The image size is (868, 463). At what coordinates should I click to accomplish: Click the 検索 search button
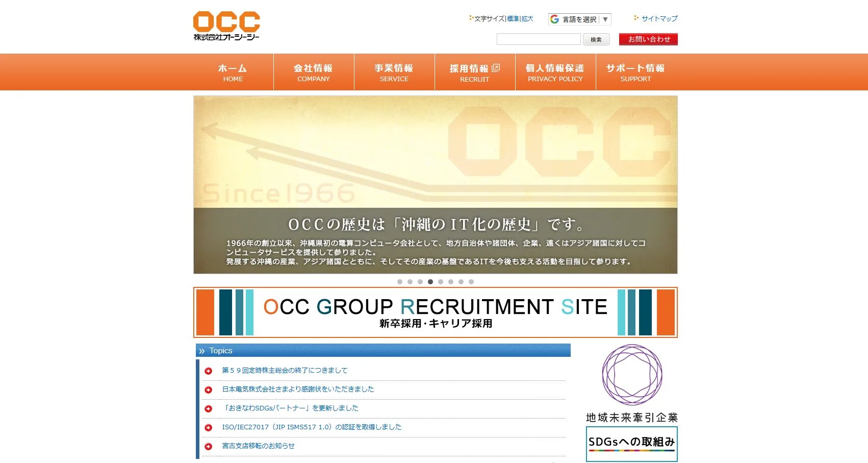(x=596, y=39)
